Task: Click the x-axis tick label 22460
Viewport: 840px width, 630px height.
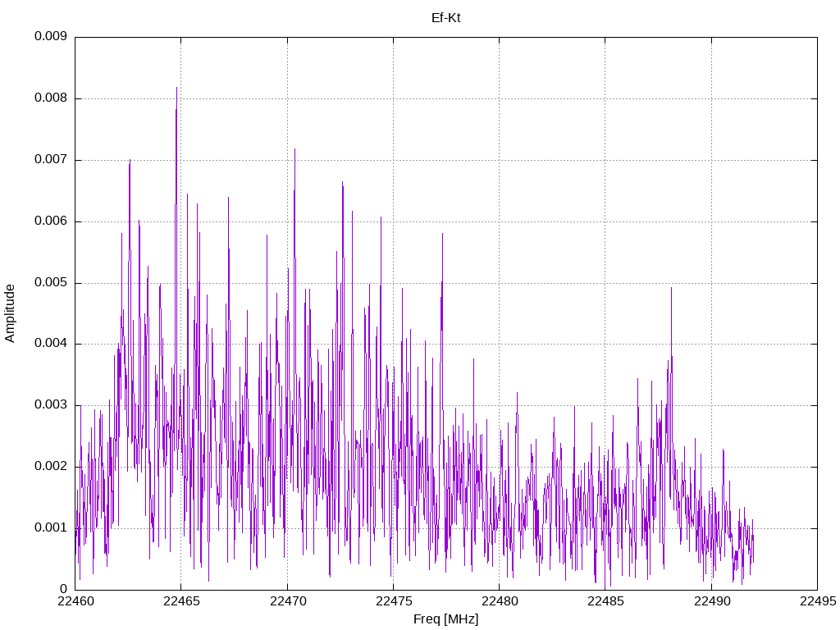Action: click(x=75, y=601)
